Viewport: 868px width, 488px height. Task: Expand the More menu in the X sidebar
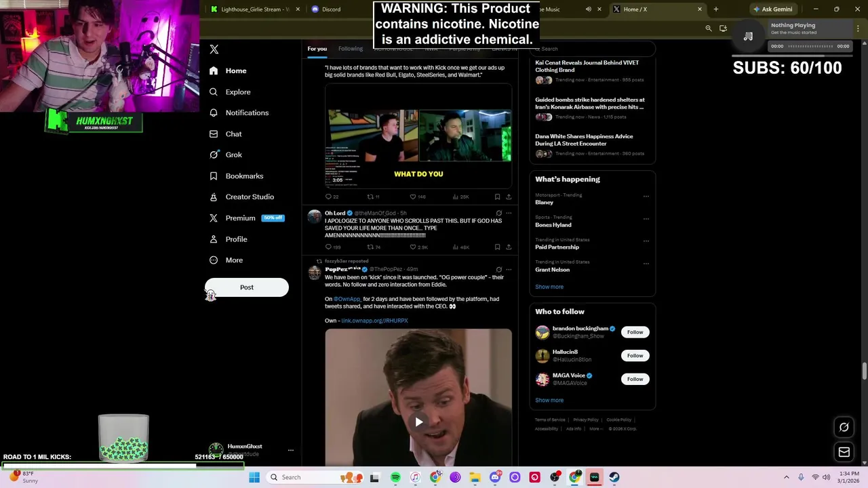point(226,260)
